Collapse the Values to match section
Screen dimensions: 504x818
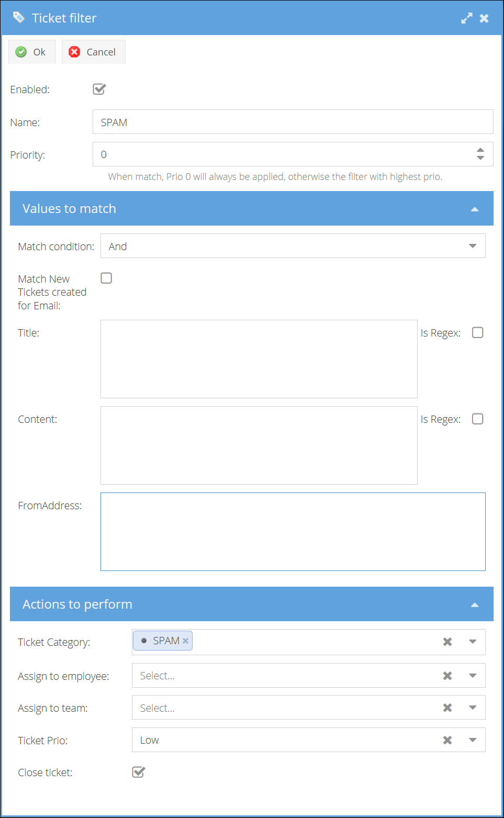pos(475,209)
